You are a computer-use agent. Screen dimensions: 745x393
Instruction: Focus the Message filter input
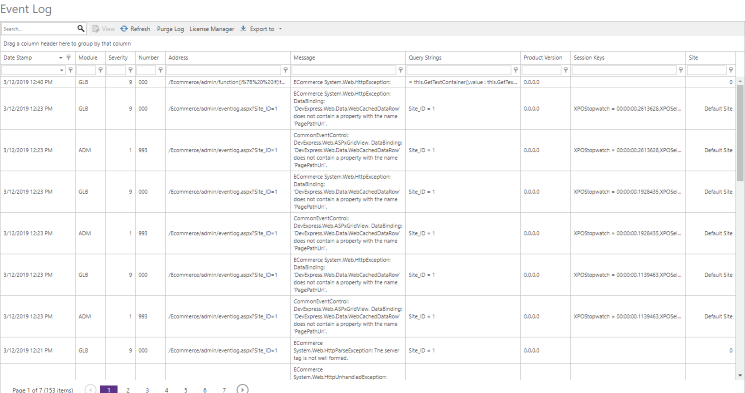(x=344, y=70)
